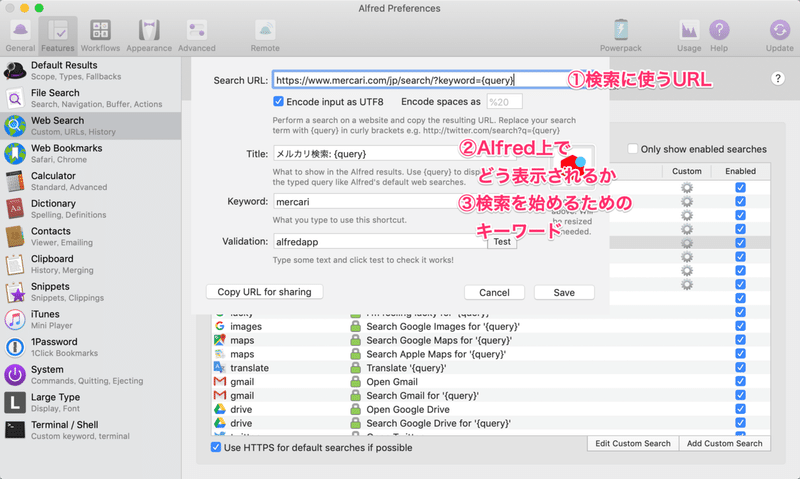The height and width of the screenshot is (479, 800).
Task: Select Web Search in the sidebar
Action: coord(91,125)
